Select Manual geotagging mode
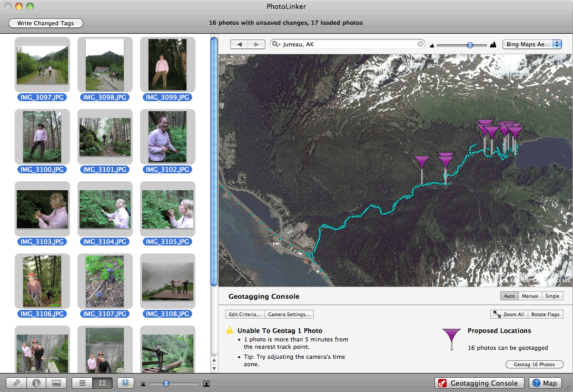This screenshot has width=573, height=392. [x=530, y=296]
